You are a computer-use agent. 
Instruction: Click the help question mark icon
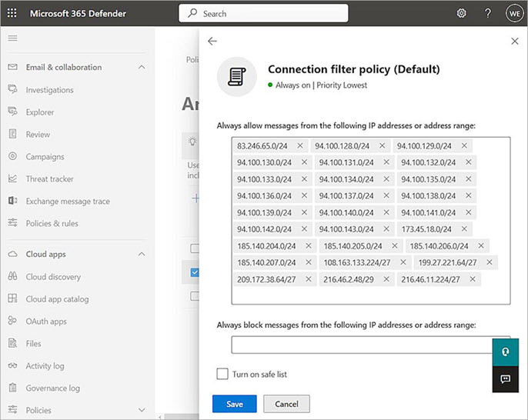(487, 13)
